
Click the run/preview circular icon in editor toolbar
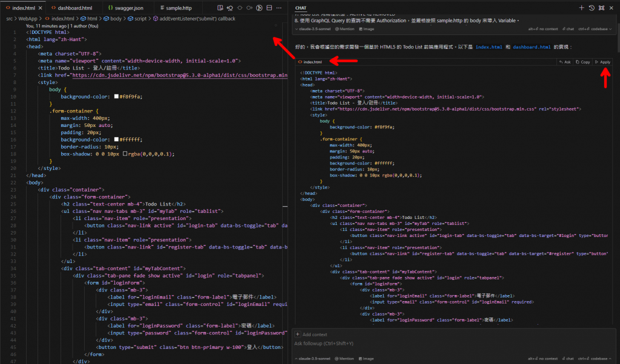pos(259,8)
